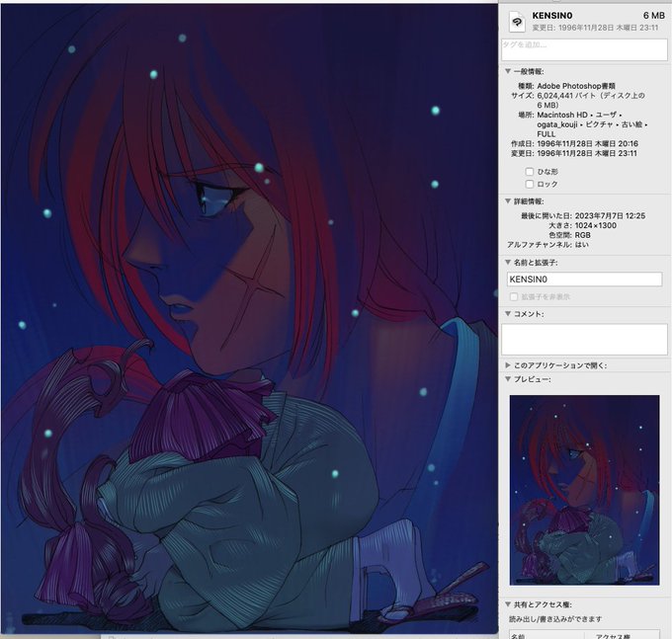Click the KENSIN0 file icon in the header

click(x=517, y=22)
